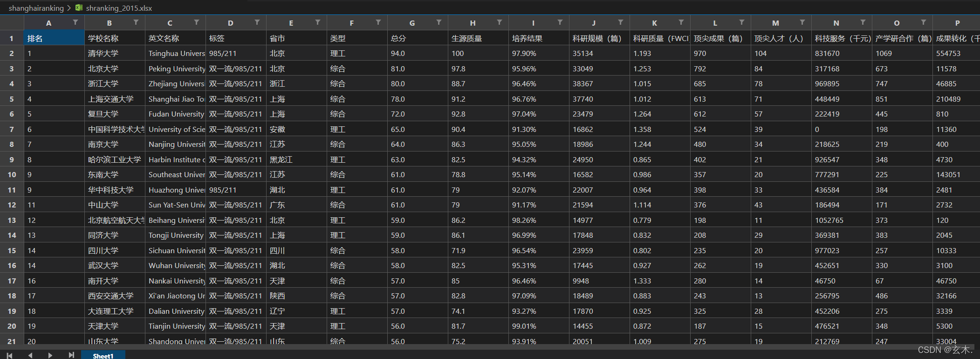This screenshot has width=980, height=359.
Task: Open filter icon on column M
Action: (x=802, y=22)
